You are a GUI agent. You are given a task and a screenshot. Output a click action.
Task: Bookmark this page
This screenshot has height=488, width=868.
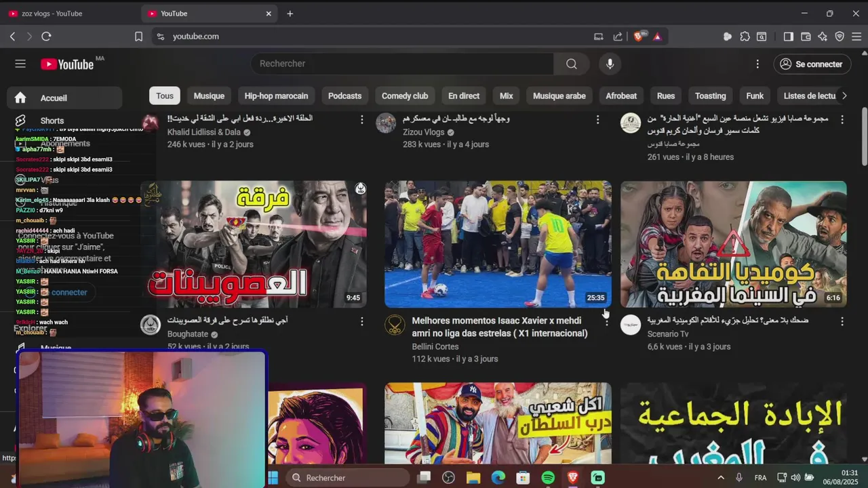[x=138, y=37]
